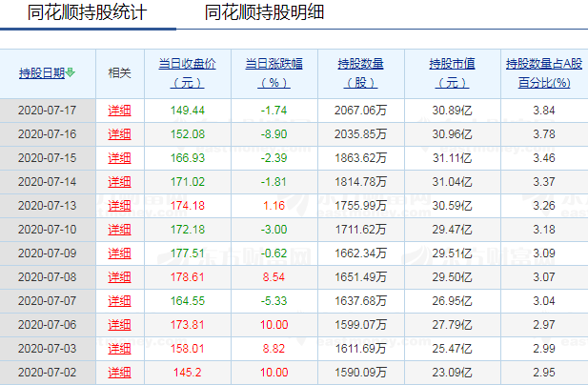588x385 pixels.
Task: Click holdings value 1590.09万
Action: (360, 373)
